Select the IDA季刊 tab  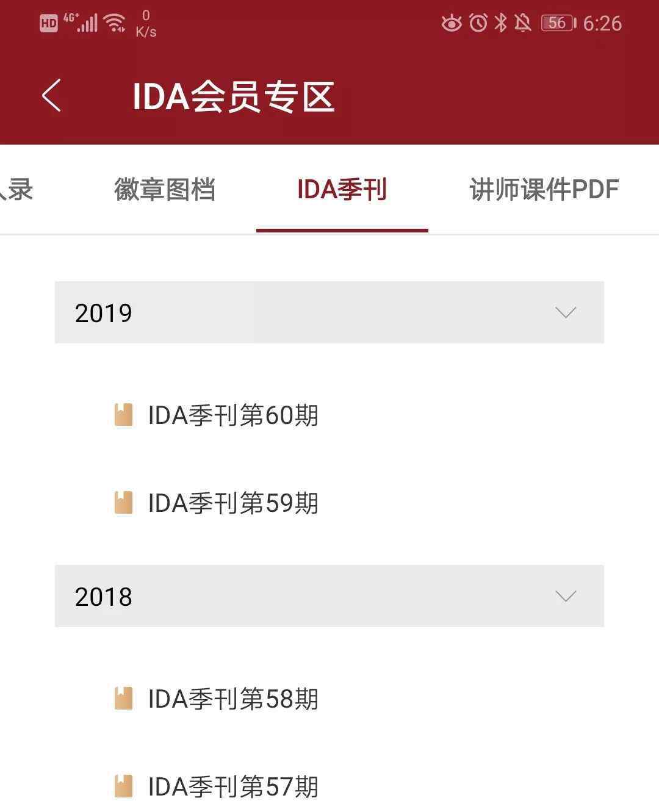(342, 190)
